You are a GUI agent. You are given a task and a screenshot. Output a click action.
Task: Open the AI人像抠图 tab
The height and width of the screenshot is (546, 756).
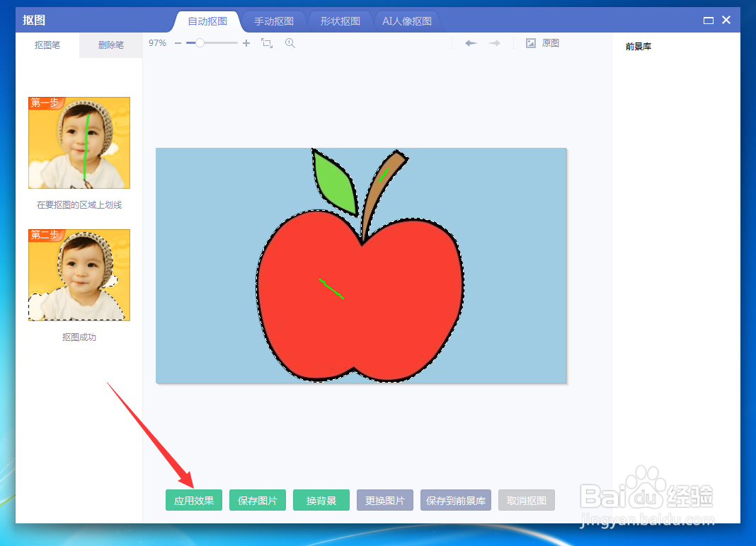point(407,22)
